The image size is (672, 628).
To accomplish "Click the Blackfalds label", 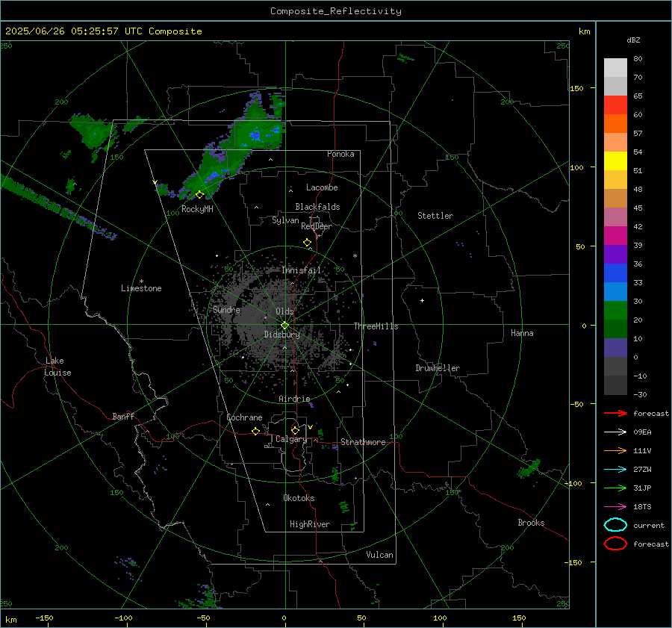I will [317, 207].
